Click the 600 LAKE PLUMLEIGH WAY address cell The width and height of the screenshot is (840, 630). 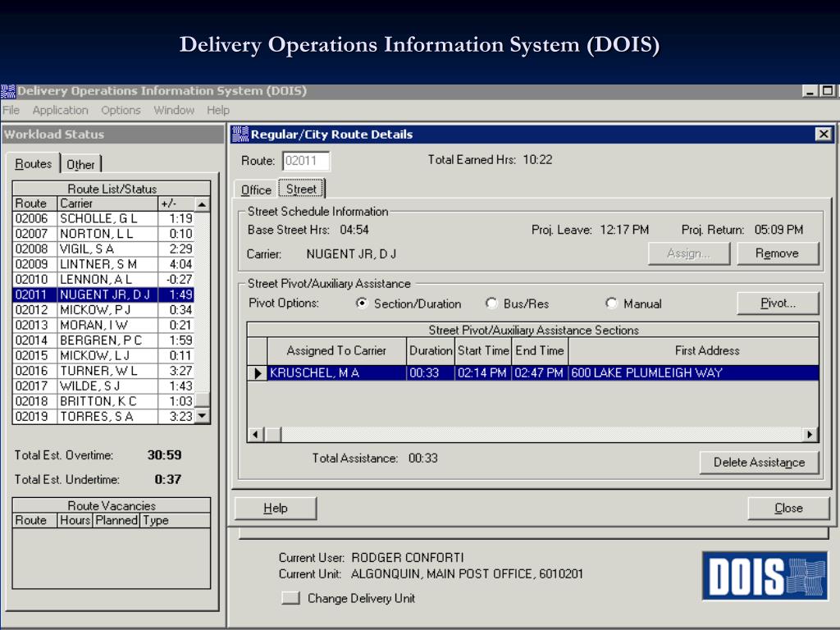(694, 373)
